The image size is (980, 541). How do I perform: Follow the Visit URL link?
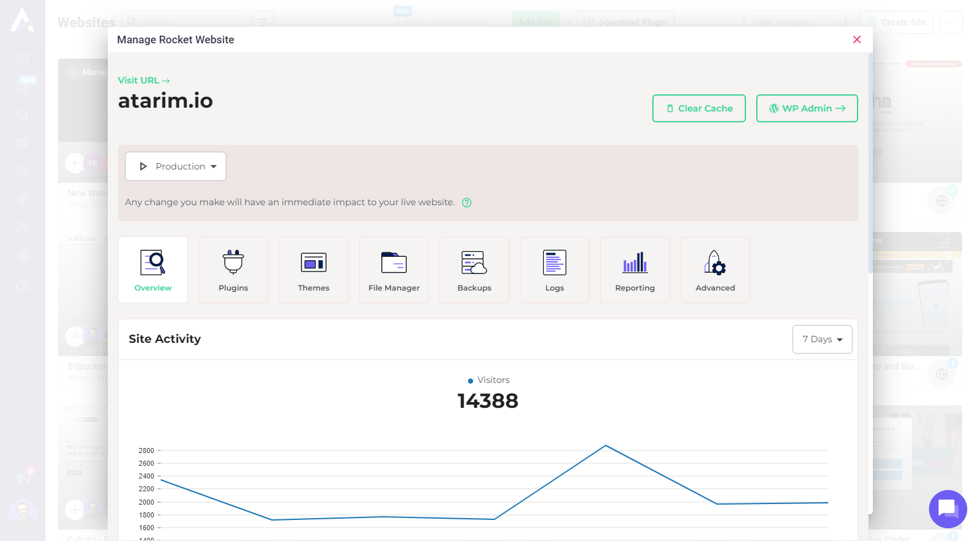click(x=143, y=80)
